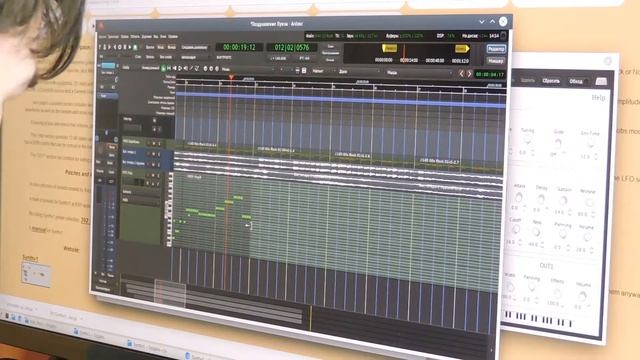Click the DSP load status text
Viewport: 640px width, 360px height.
(x=445, y=36)
